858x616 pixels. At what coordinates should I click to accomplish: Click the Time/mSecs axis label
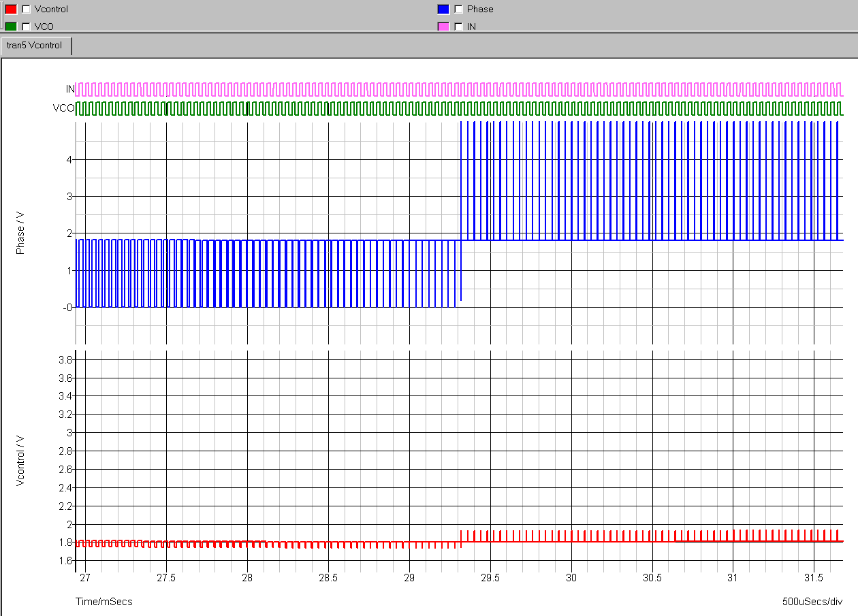pos(104,602)
